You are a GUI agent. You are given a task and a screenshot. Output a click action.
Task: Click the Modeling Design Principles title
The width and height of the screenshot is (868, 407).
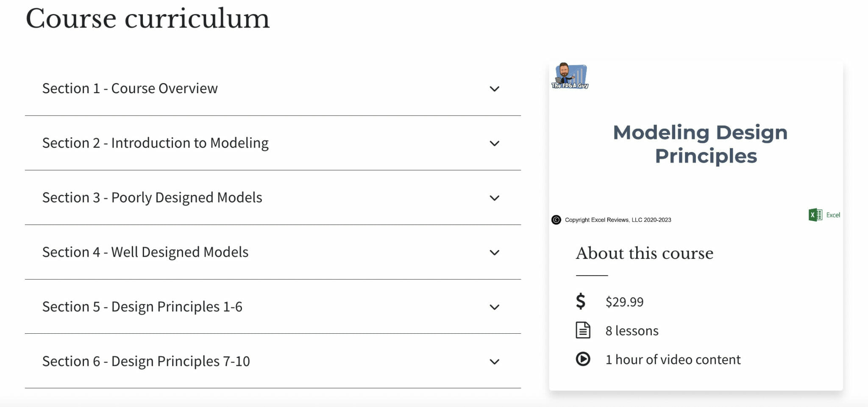coord(700,144)
